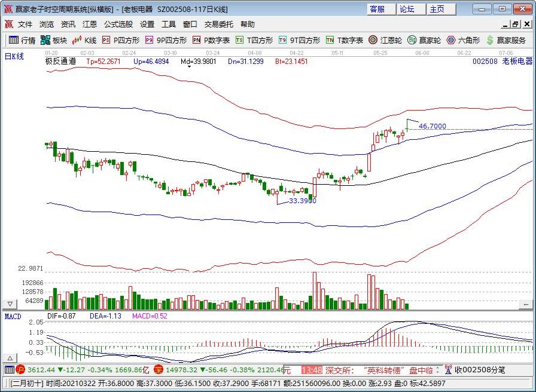The image size is (536, 392).
Task: Click the Tp=52.2671 value
Action: (103, 62)
